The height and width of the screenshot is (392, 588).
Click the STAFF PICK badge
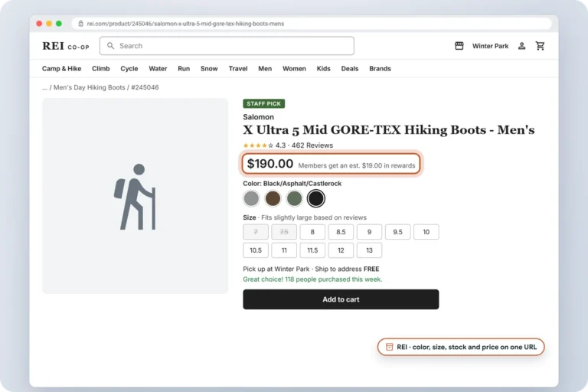point(263,103)
